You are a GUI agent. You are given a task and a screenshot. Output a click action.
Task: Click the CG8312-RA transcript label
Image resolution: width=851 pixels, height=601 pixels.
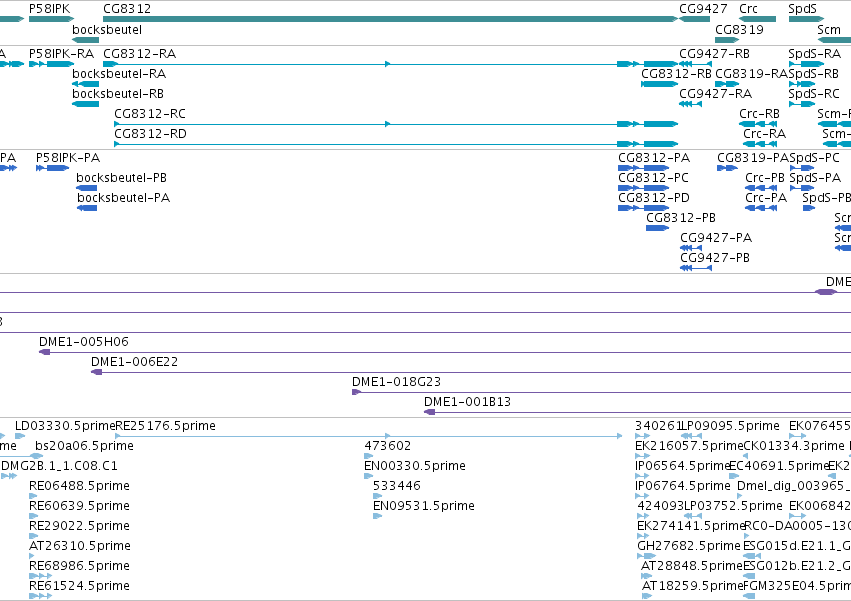[139, 54]
